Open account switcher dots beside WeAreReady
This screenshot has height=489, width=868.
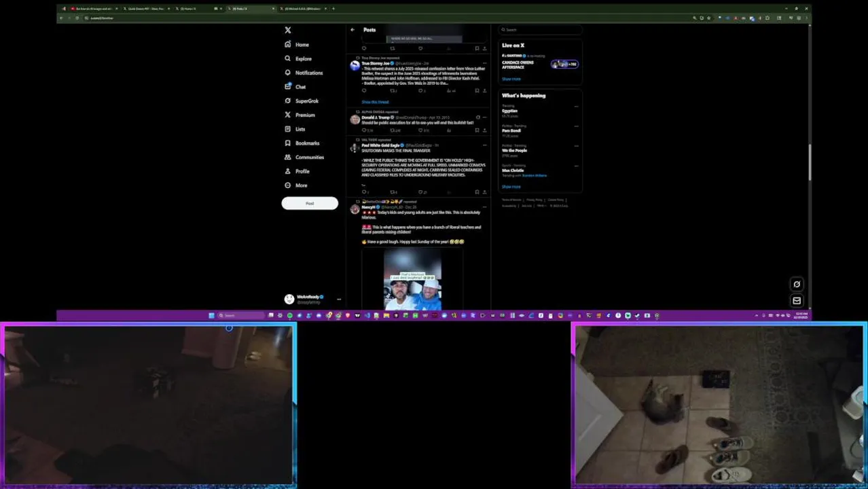[x=339, y=300]
